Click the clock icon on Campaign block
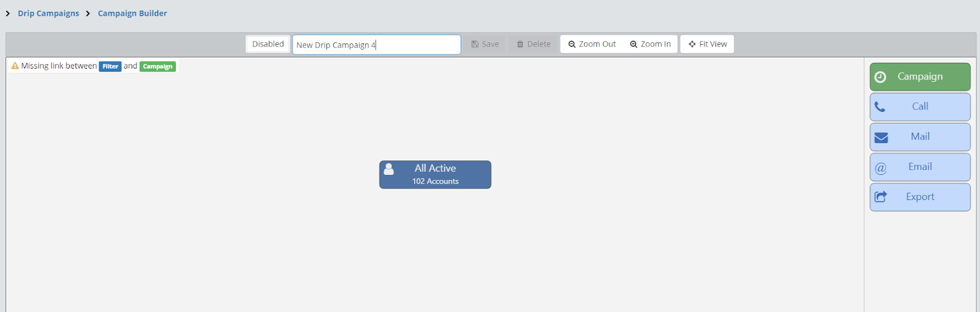Image resolution: width=980 pixels, height=312 pixels. coord(880,77)
